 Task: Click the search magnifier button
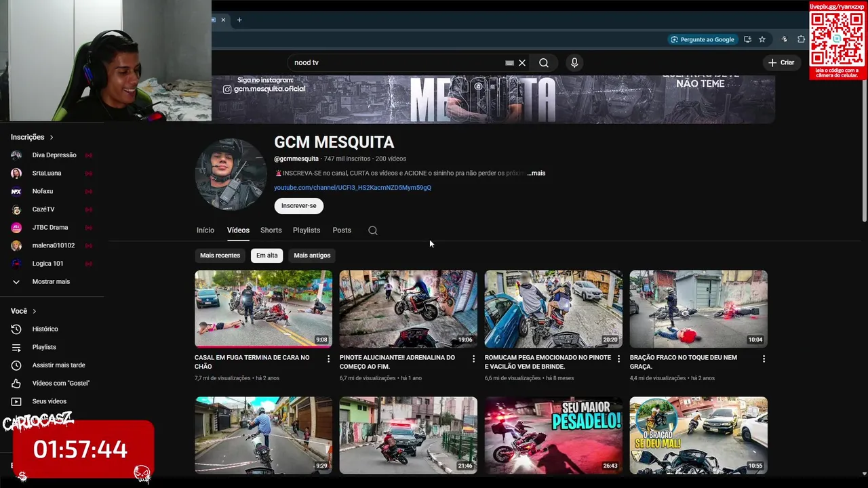pyautogui.click(x=544, y=62)
